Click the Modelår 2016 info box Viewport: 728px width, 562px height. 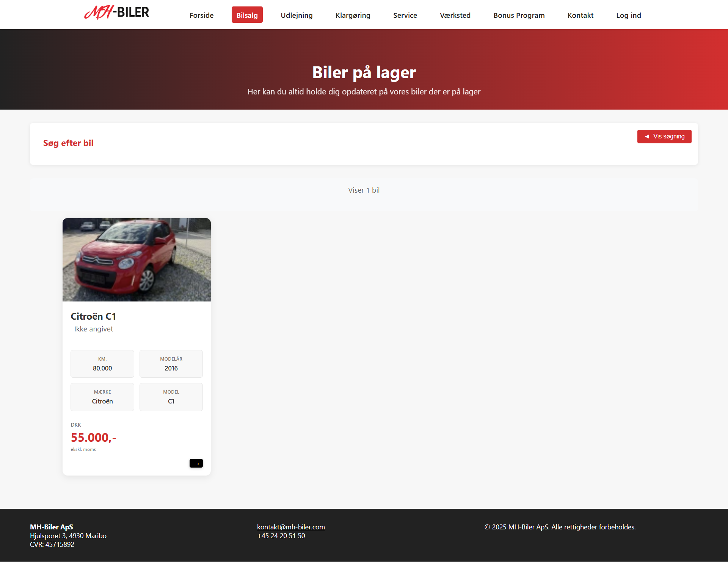click(171, 364)
